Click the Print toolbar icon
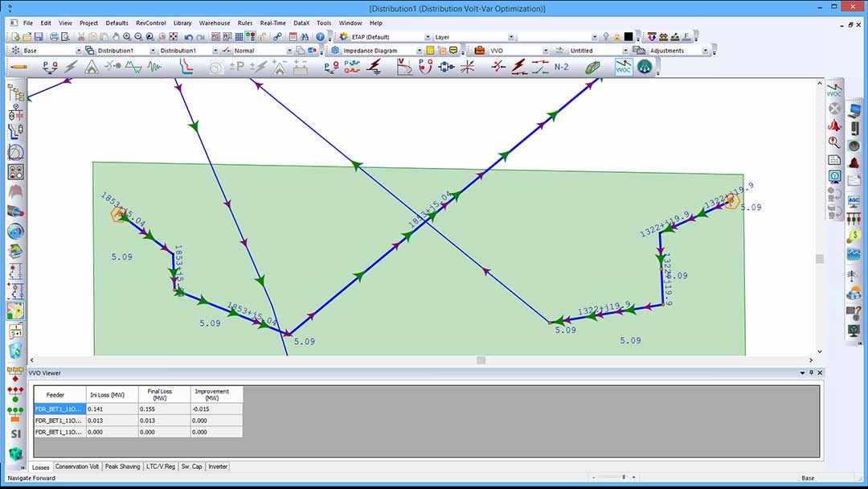868x489 pixels. pos(55,38)
